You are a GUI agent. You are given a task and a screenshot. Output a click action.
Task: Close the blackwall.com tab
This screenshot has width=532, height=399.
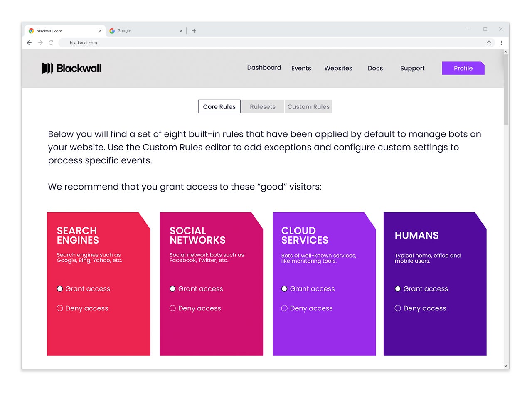[x=100, y=31]
